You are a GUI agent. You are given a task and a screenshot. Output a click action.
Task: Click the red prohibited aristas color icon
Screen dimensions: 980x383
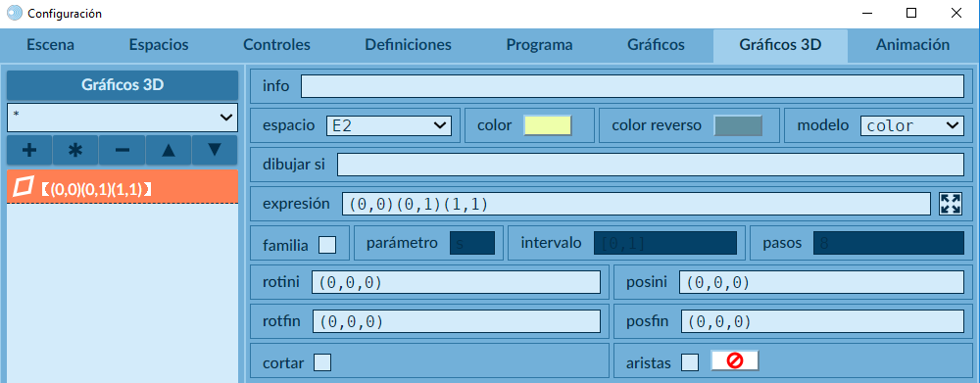tap(734, 361)
